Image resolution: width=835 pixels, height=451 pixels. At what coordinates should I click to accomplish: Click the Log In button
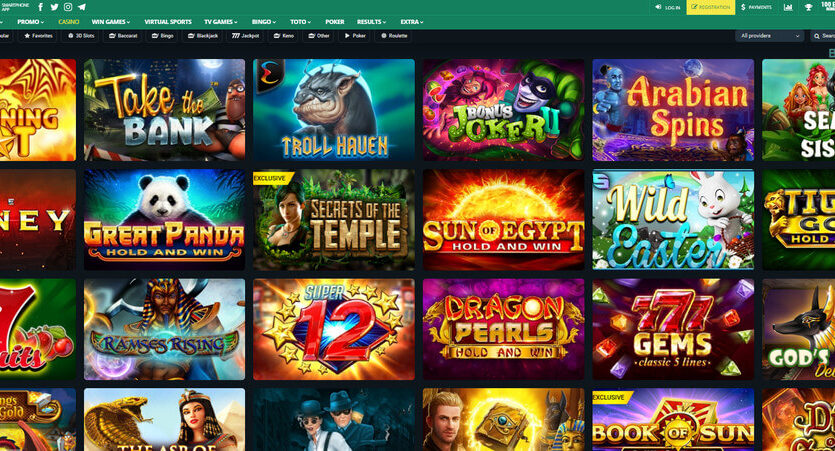pos(668,7)
